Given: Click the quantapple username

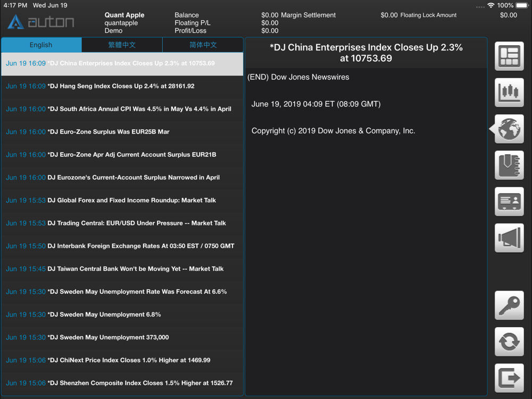Looking at the screenshot, I should tap(121, 23).
